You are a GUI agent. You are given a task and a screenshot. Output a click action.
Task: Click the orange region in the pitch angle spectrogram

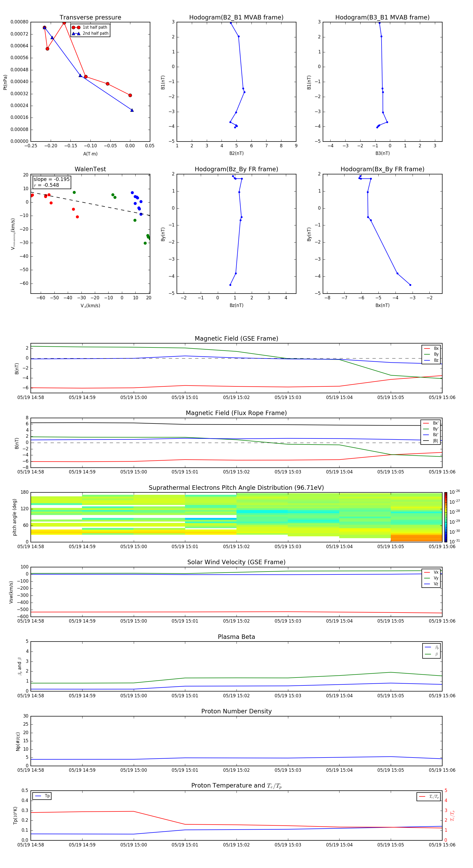pos(416,538)
